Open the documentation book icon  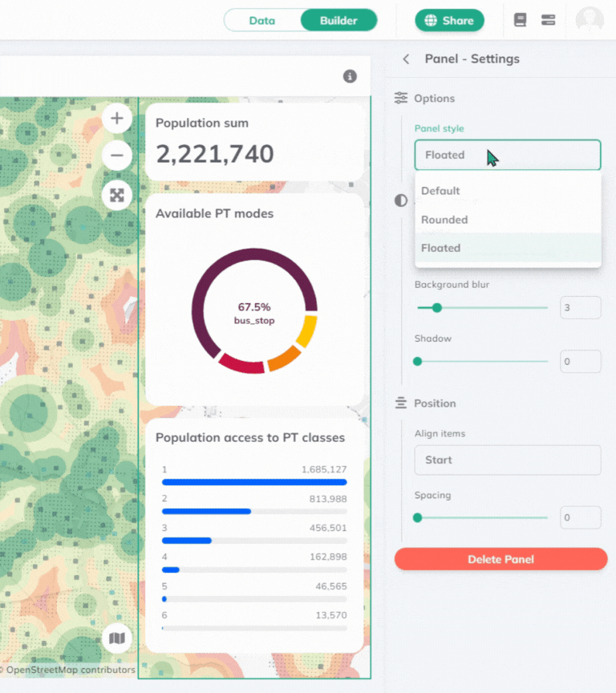[x=520, y=20]
